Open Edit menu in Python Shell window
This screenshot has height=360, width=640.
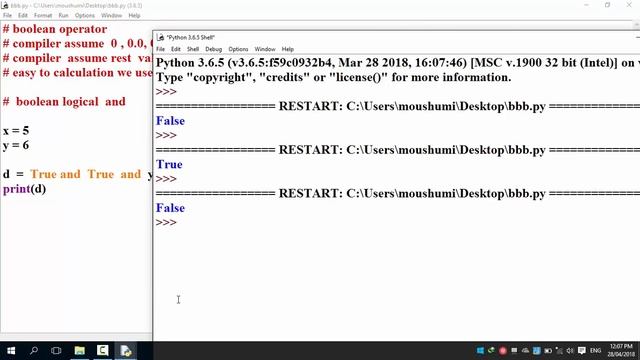pos(176,49)
